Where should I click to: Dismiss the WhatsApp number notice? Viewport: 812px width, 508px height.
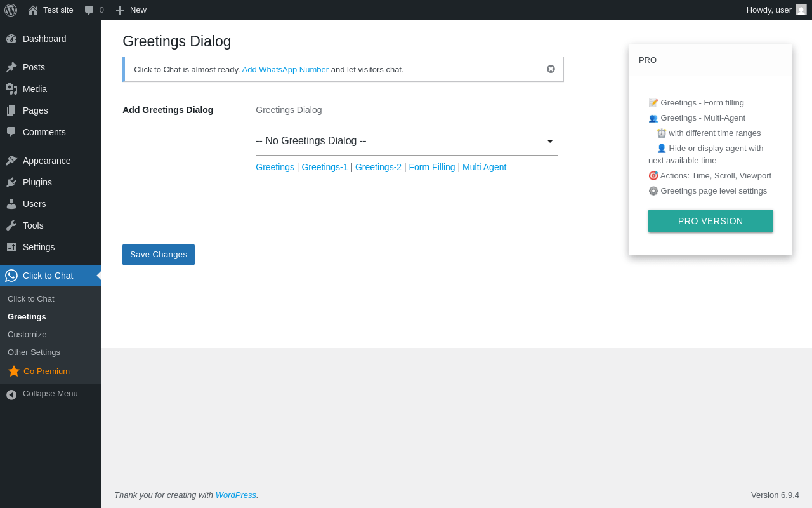[551, 69]
